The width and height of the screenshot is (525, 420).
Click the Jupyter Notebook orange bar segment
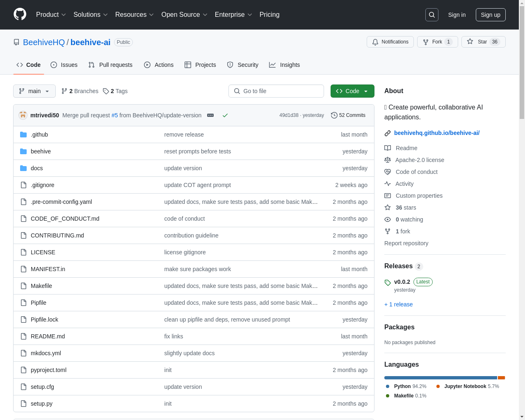[x=501, y=378]
